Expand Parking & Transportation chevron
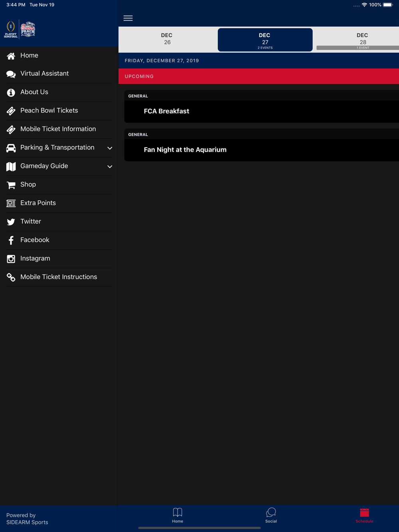 [x=110, y=148]
